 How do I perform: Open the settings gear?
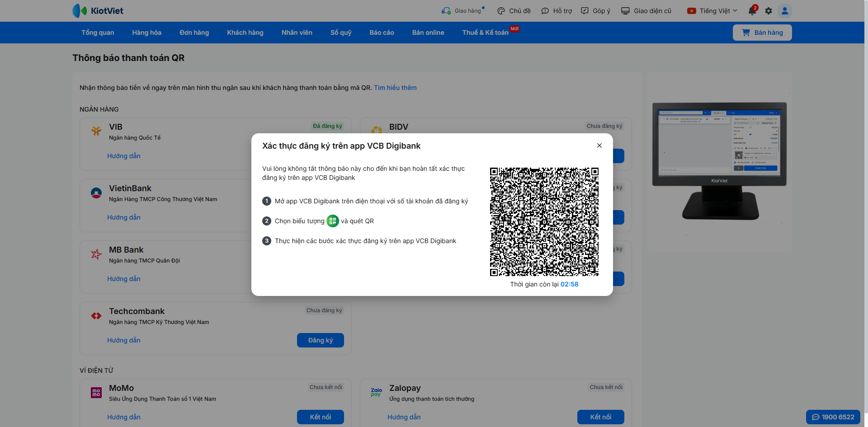pos(769,11)
